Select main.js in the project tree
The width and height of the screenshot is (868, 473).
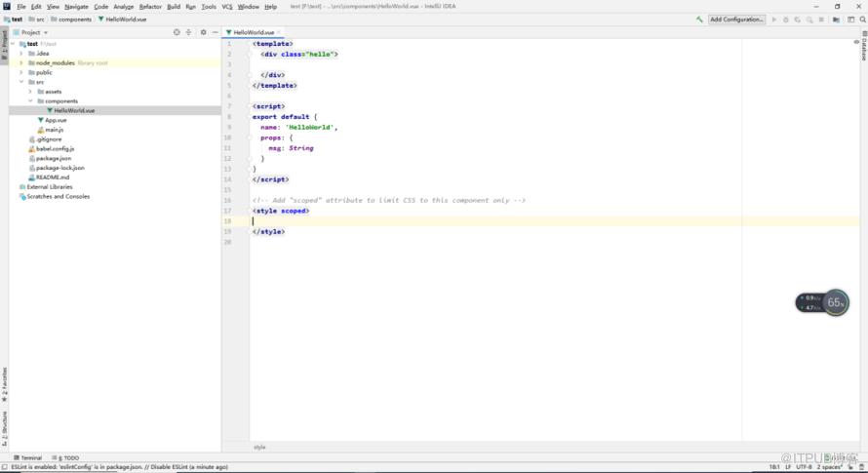tap(54, 130)
